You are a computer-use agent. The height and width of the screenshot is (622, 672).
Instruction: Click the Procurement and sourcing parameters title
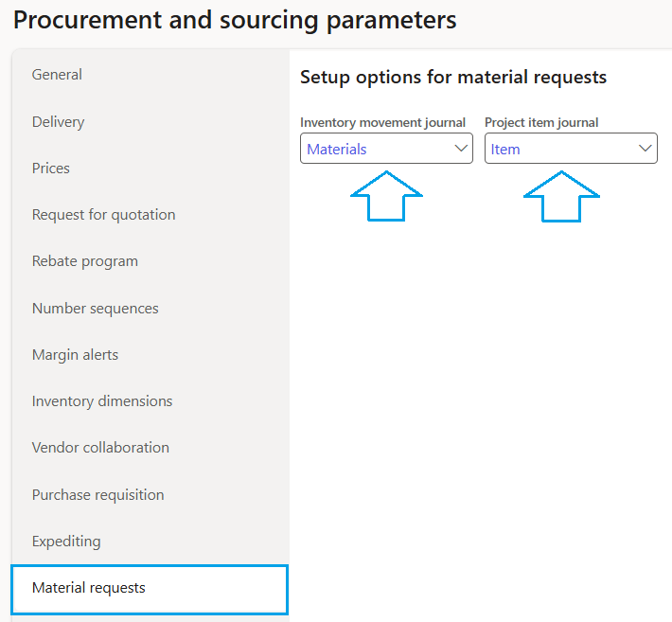[235, 20]
